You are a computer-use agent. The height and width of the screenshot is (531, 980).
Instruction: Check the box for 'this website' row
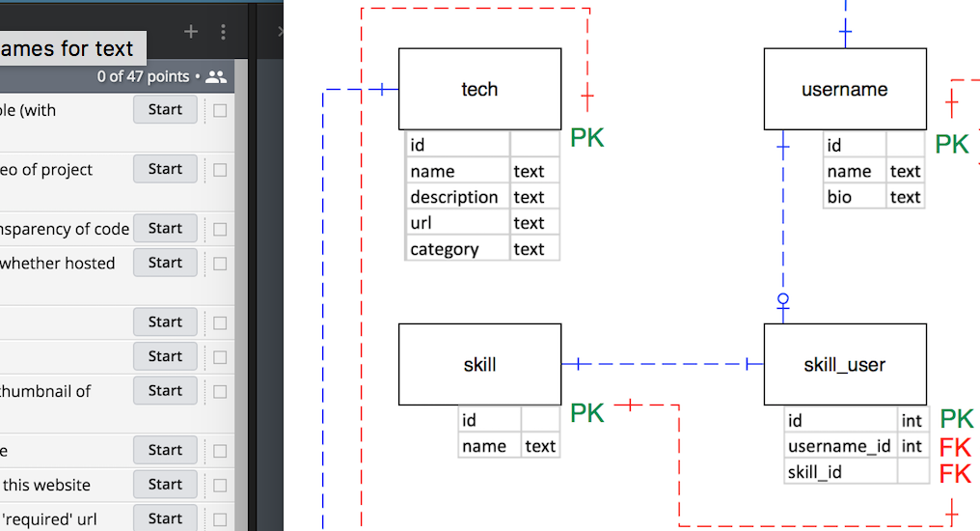tap(220, 486)
